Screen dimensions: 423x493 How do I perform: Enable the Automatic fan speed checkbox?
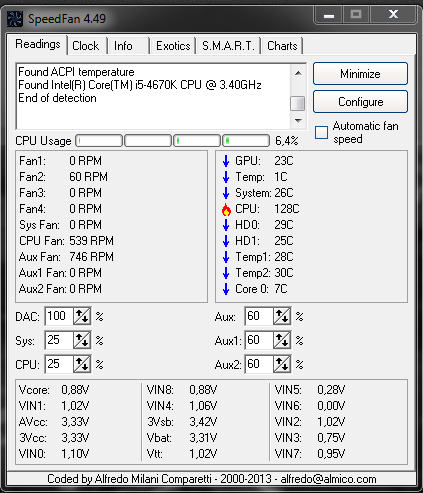(321, 132)
